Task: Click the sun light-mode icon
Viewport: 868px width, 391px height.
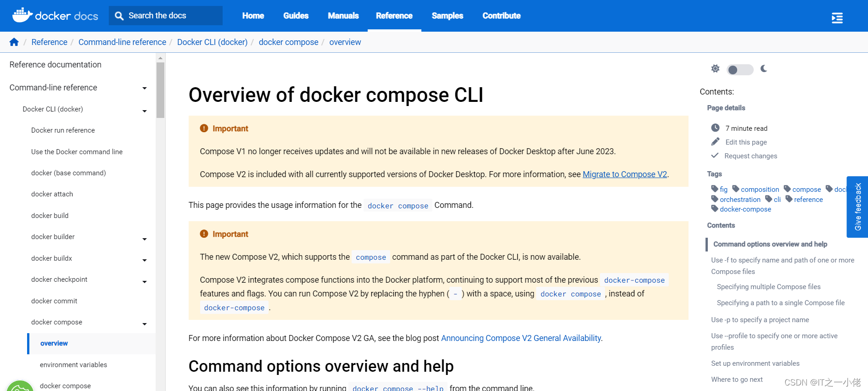Action: click(x=715, y=69)
